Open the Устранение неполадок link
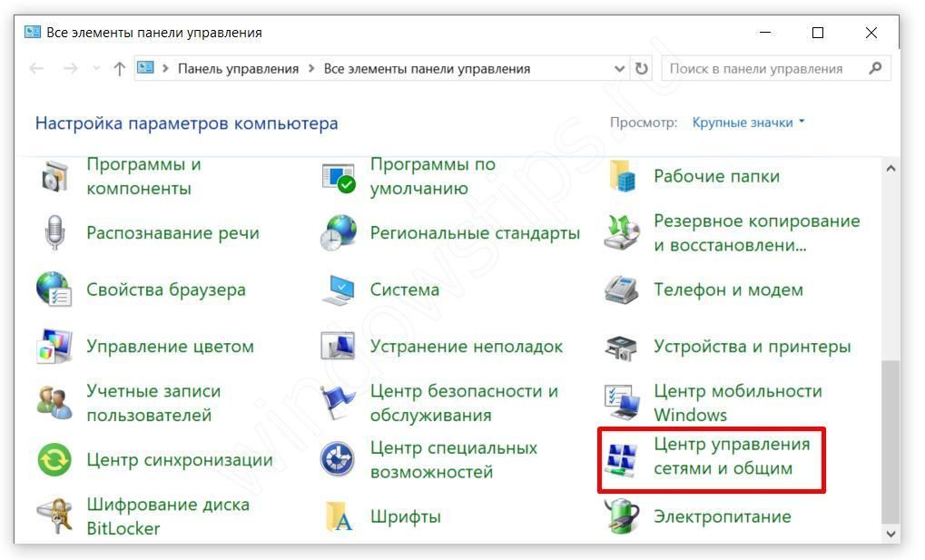Screen dimensions: 925x560 (466, 347)
